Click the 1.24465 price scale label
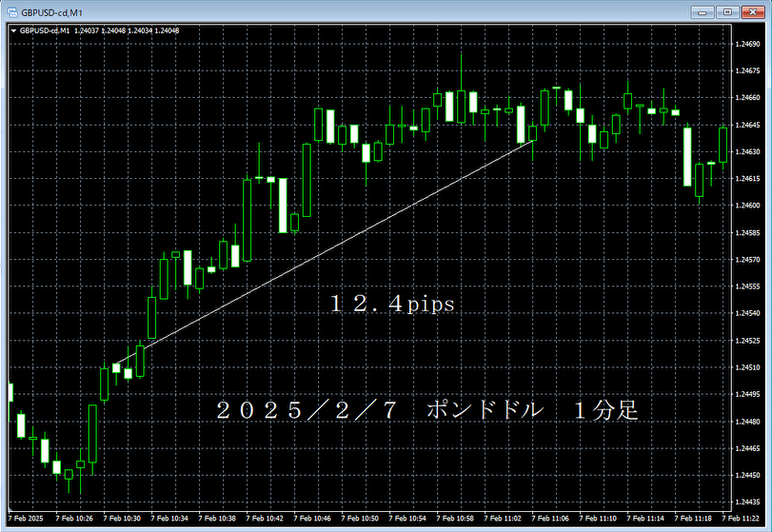The image size is (772, 532). pos(747,448)
